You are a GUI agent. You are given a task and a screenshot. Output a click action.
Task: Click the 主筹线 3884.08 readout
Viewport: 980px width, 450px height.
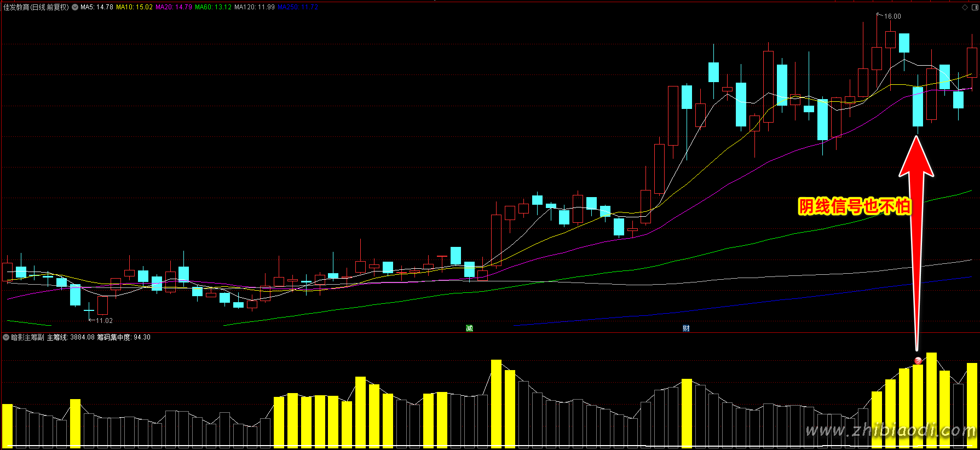(71, 337)
